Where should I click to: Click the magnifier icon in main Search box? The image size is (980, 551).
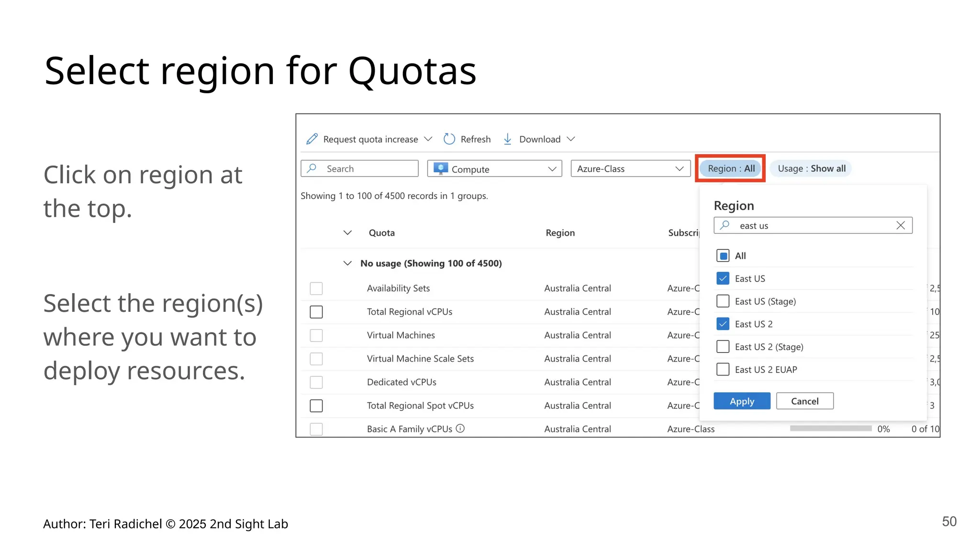(x=312, y=168)
